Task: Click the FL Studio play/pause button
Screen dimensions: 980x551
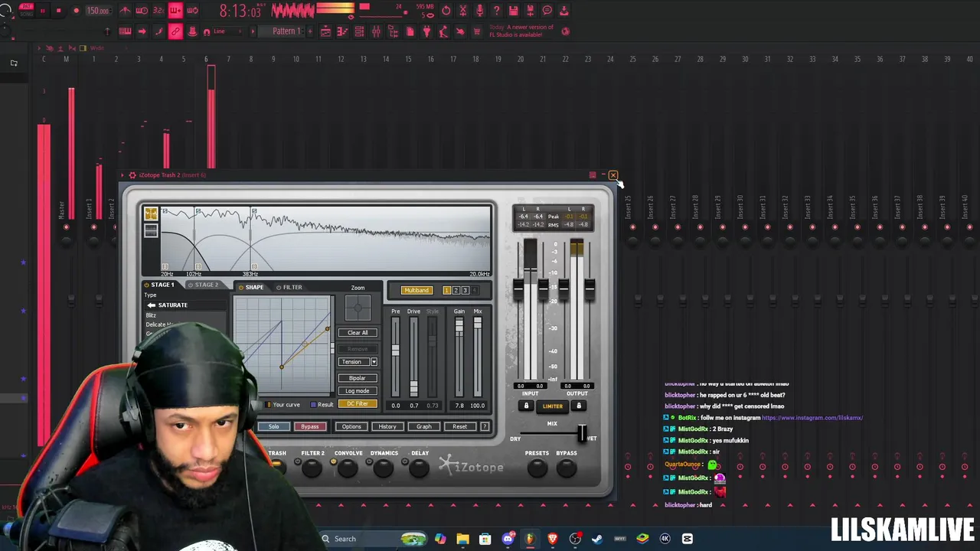Action: click(x=43, y=11)
